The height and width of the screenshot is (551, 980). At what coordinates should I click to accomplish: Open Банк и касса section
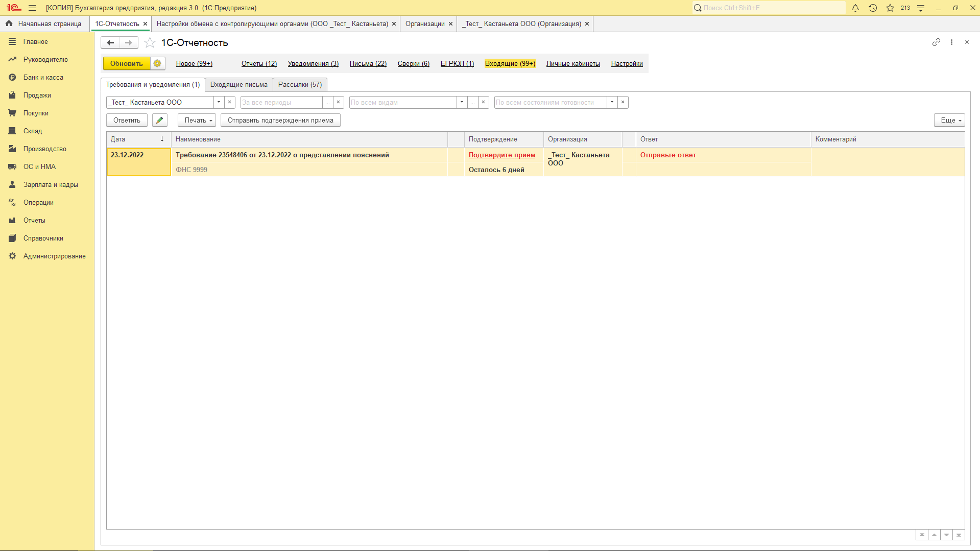pos(43,77)
